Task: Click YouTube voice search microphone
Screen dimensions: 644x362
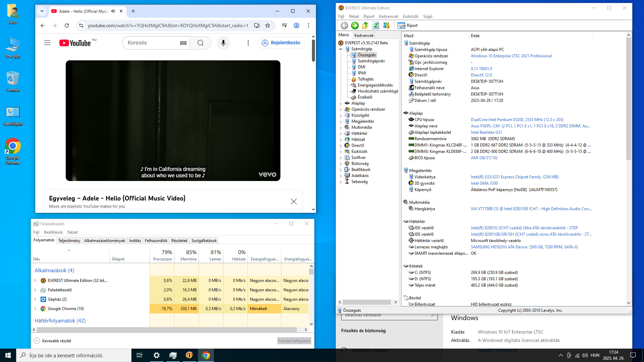Action: coord(223,43)
